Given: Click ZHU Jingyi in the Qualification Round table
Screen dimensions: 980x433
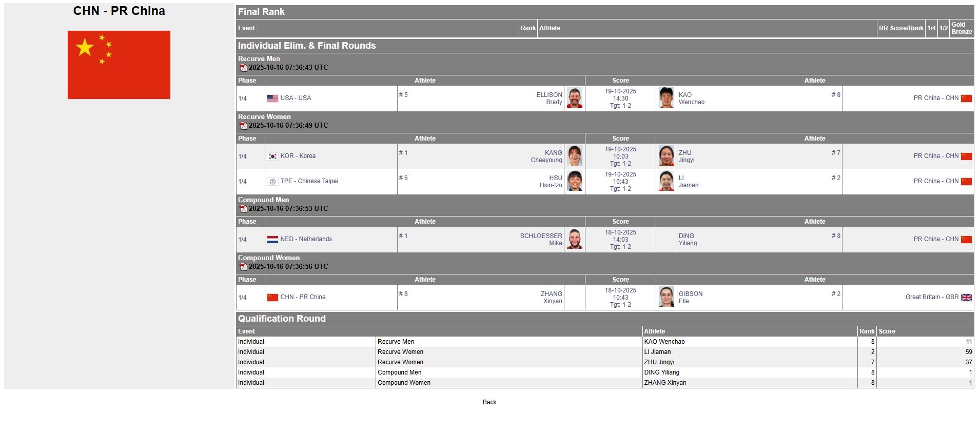Looking at the screenshot, I should (659, 362).
